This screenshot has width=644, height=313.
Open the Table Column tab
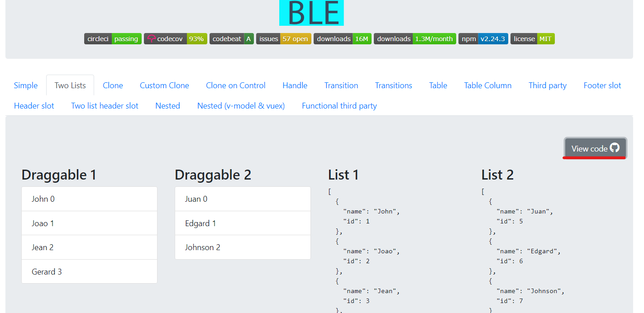point(488,85)
